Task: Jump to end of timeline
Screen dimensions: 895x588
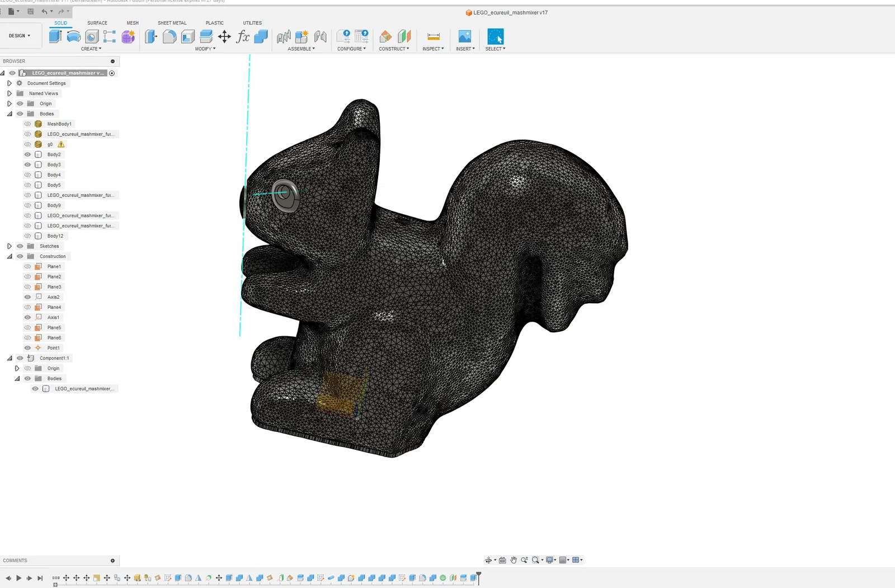Action: coord(40,578)
